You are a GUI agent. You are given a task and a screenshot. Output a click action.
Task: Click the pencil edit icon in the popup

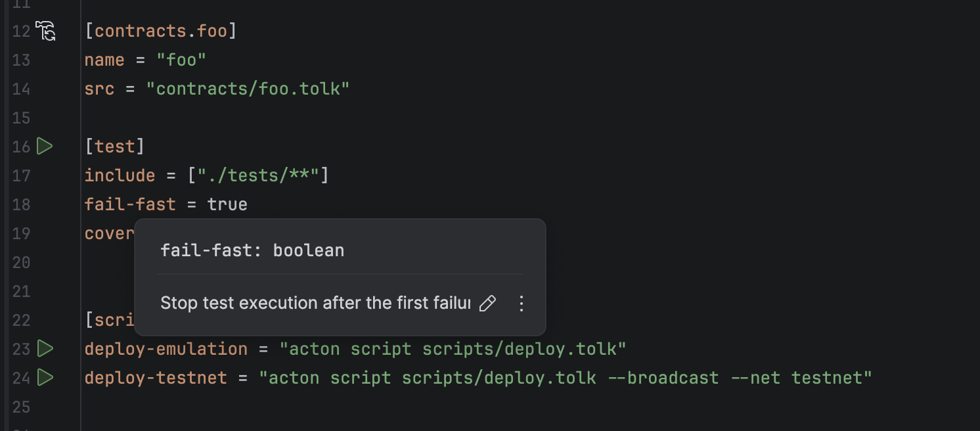pyautogui.click(x=487, y=303)
